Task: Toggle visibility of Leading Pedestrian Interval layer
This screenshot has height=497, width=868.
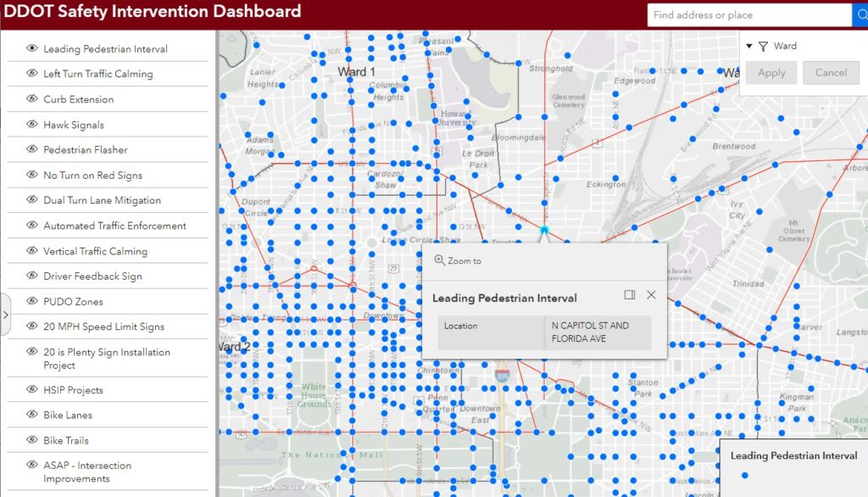Action: coord(32,48)
